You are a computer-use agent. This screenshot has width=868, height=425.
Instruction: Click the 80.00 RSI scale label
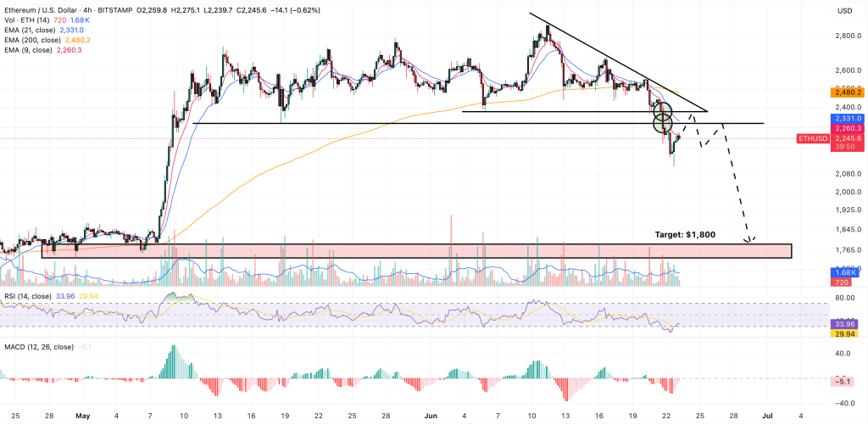pos(845,298)
